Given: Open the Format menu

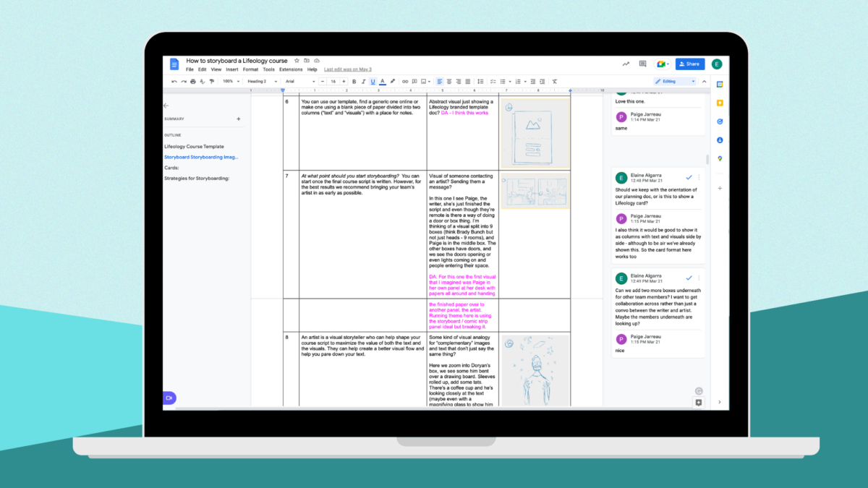Looking at the screenshot, I should click(250, 69).
